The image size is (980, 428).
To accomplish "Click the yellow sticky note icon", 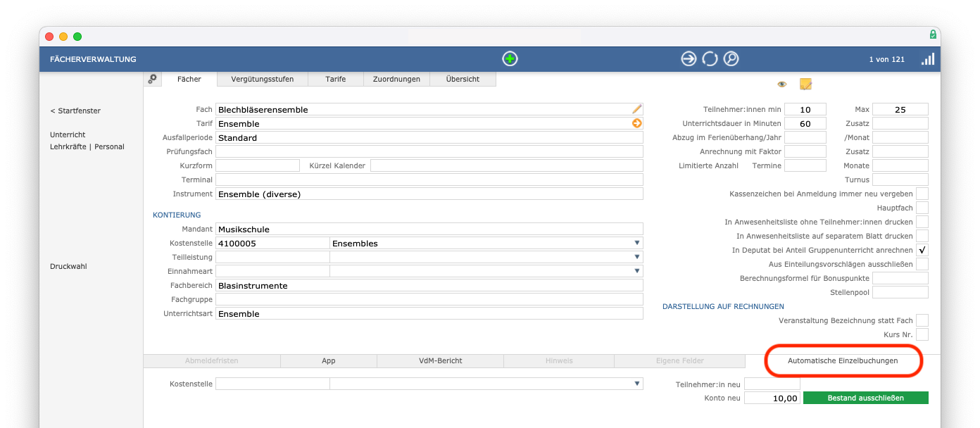I will [x=805, y=84].
